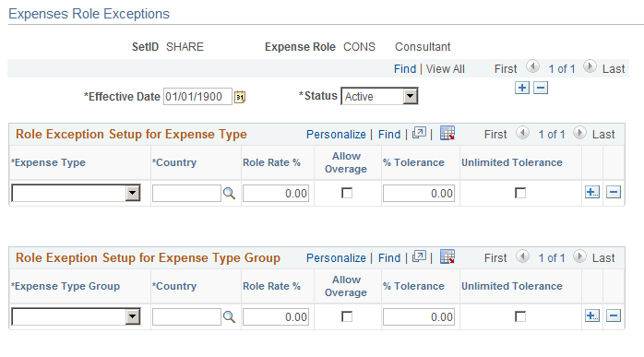The image size is (644, 357).
Task: Click View All link
Action: pyautogui.click(x=446, y=69)
